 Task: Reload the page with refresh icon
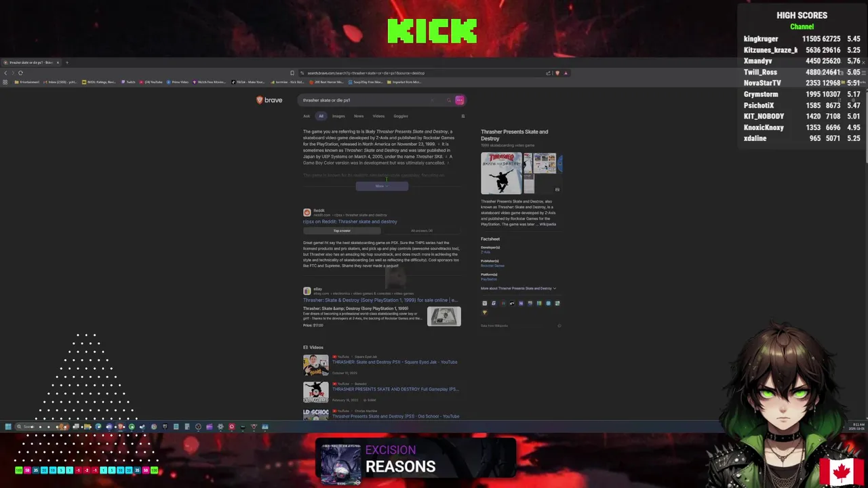(20, 73)
